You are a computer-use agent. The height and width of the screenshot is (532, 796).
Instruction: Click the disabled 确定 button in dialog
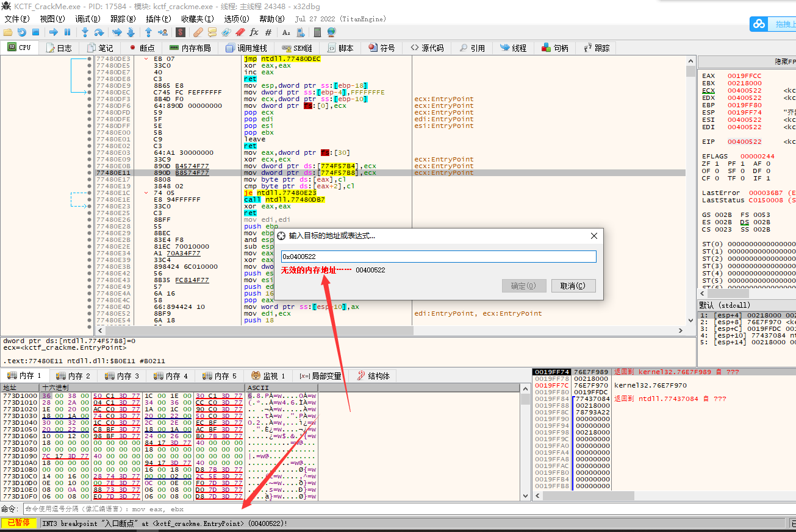point(524,286)
